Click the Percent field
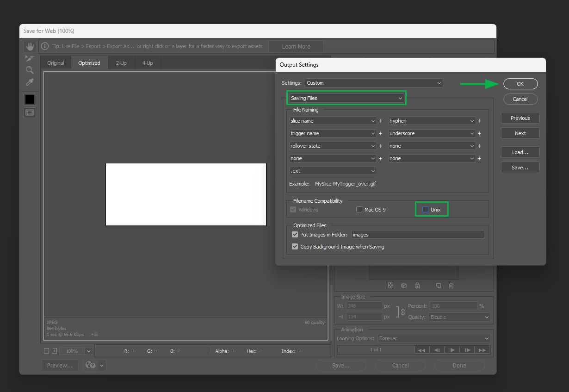 (453, 306)
